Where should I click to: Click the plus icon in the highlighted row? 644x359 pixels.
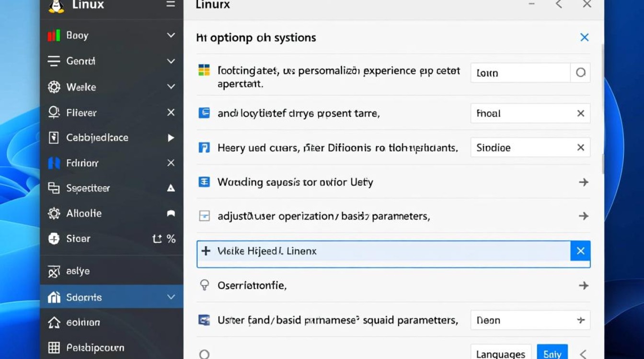click(206, 250)
